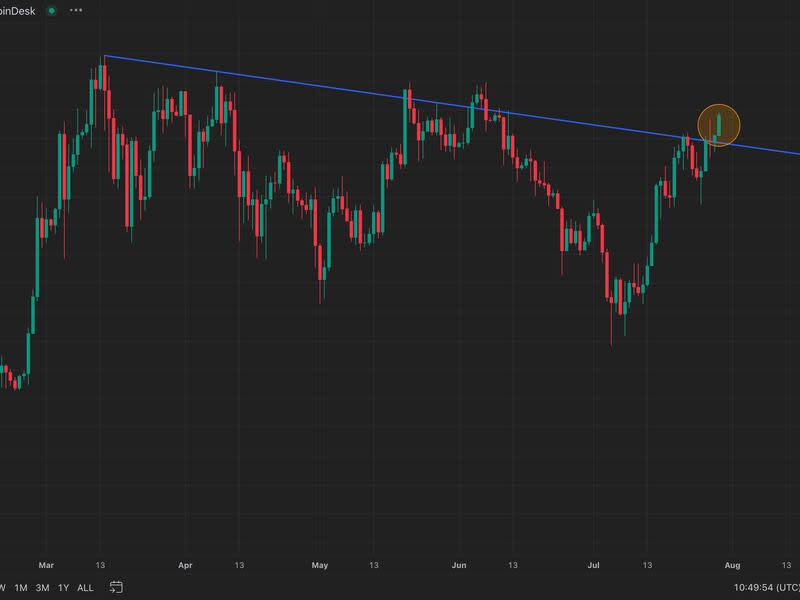
Task: Click the Mar label on time axis
Action: (x=46, y=565)
